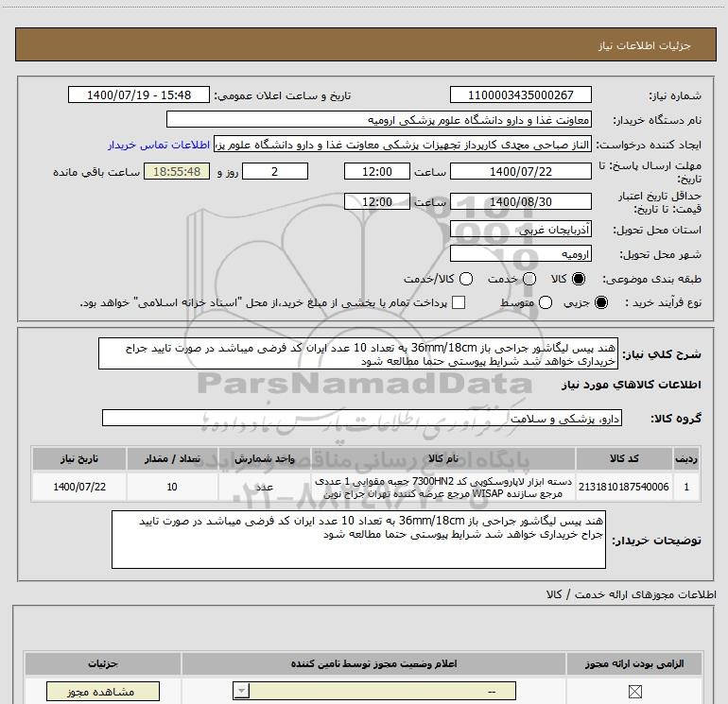Click the جزئیات column header in permits table
Viewport: 728px width, 704px height.
point(103,663)
